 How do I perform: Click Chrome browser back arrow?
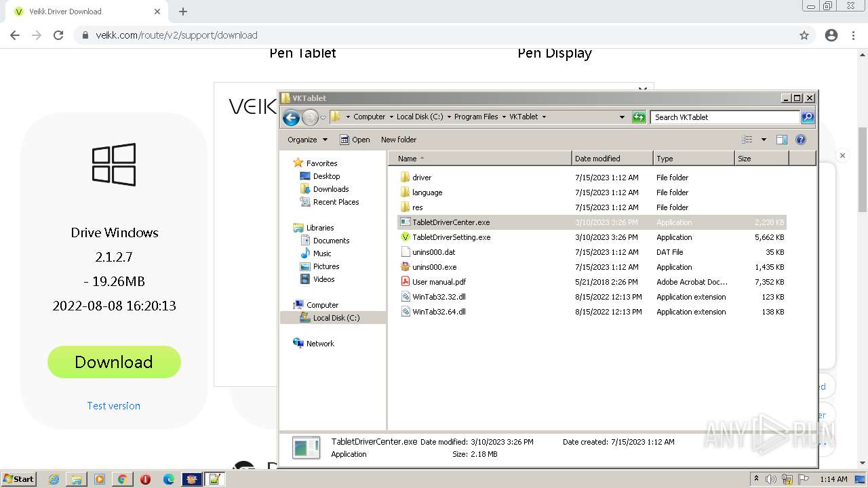click(x=15, y=35)
